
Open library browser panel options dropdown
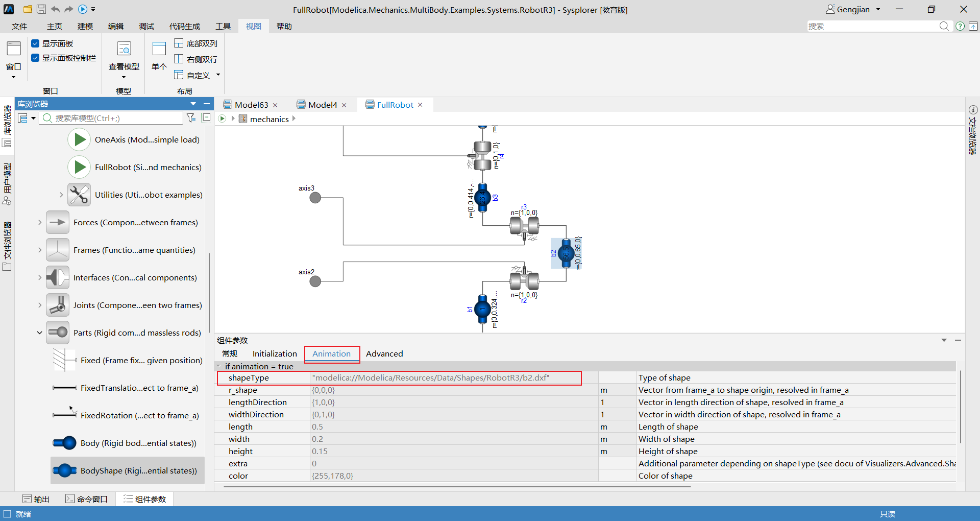pos(193,104)
